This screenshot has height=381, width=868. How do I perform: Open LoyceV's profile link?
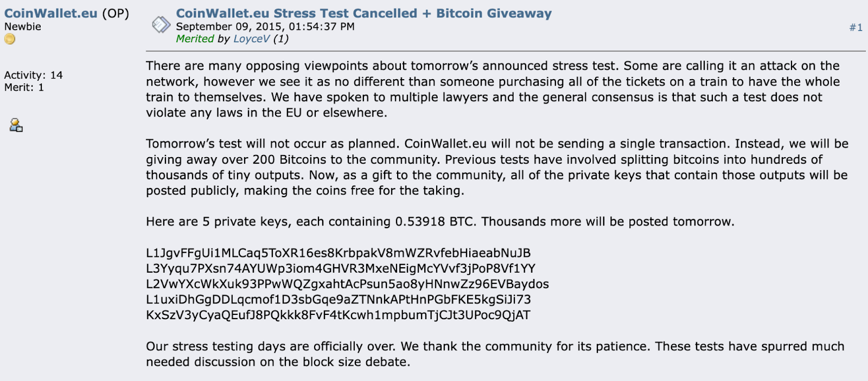click(251, 39)
